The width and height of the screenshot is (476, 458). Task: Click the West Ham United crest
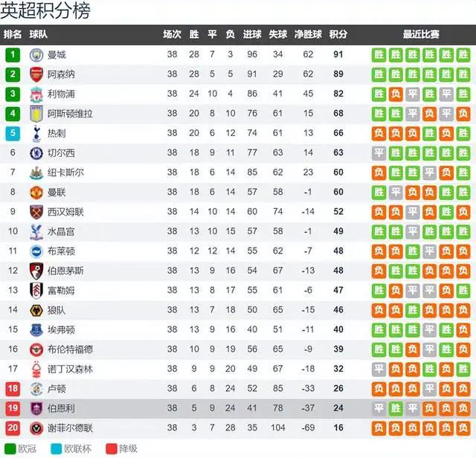point(36,212)
